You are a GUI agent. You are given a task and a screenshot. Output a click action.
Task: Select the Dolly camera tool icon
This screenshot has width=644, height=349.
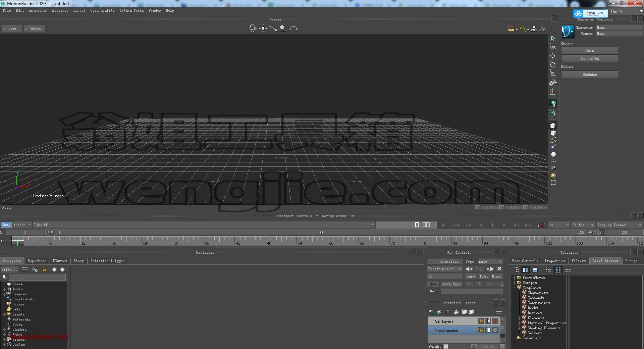(273, 29)
